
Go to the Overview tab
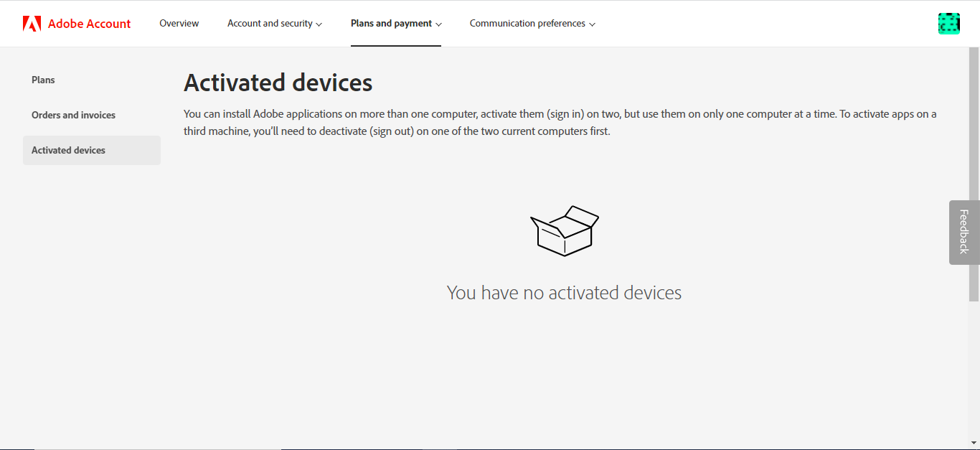pos(179,24)
